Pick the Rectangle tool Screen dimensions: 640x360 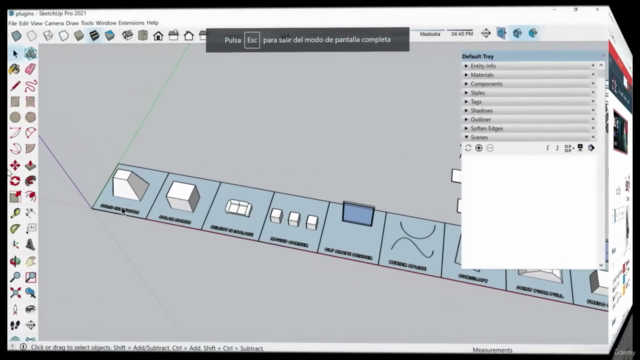15,101
